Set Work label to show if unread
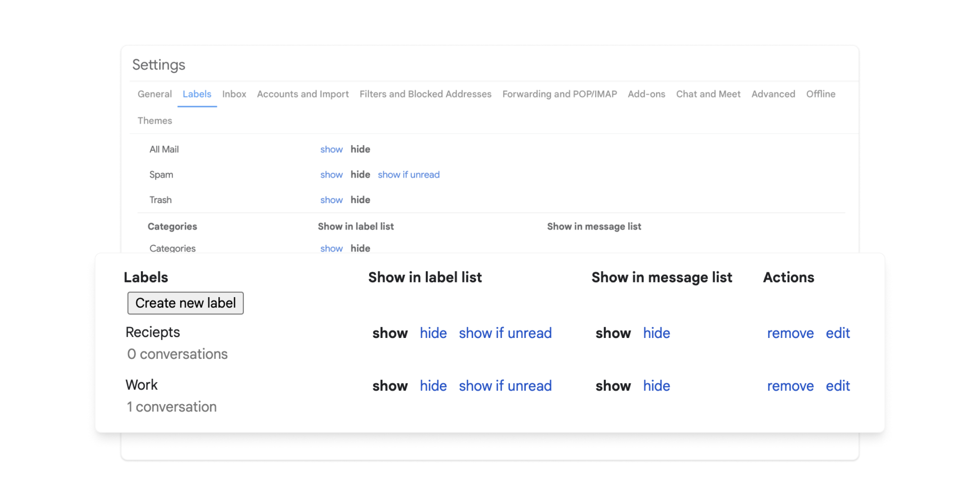This screenshot has height=501, width=980. (505, 386)
